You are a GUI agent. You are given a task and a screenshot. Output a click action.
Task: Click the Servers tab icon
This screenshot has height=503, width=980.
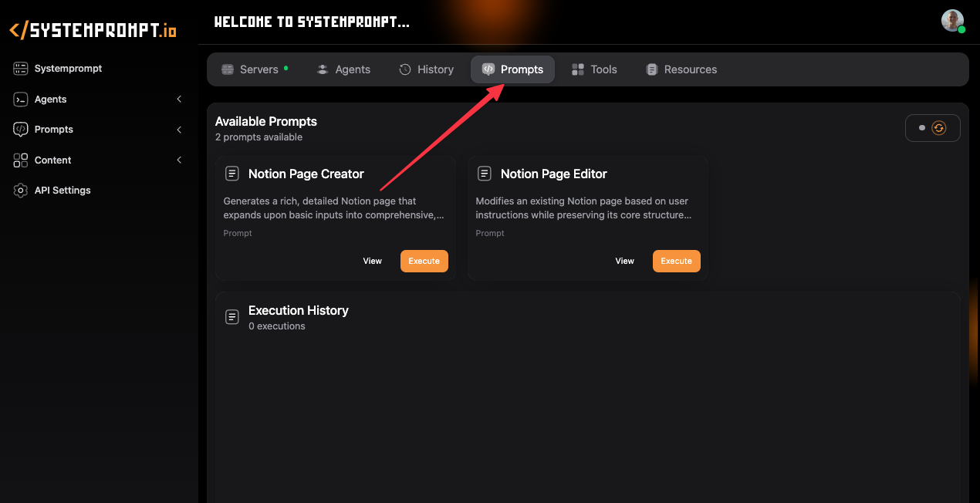coord(228,69)
